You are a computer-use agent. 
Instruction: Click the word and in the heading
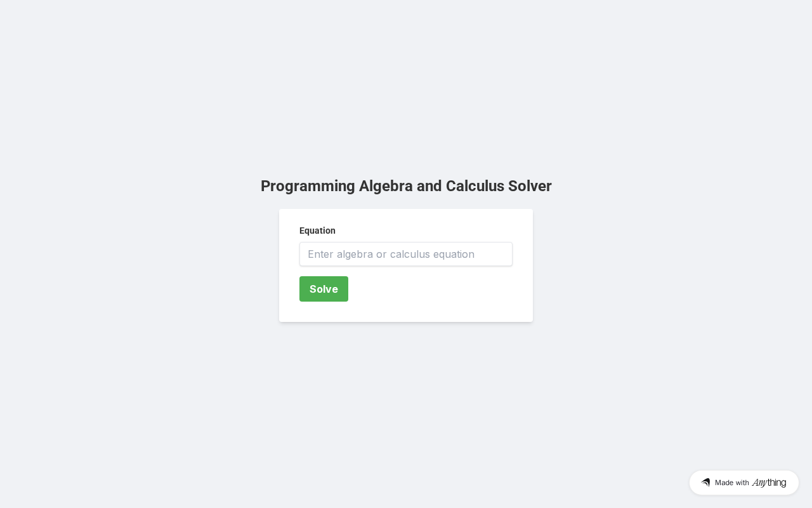tap(429, 186)
